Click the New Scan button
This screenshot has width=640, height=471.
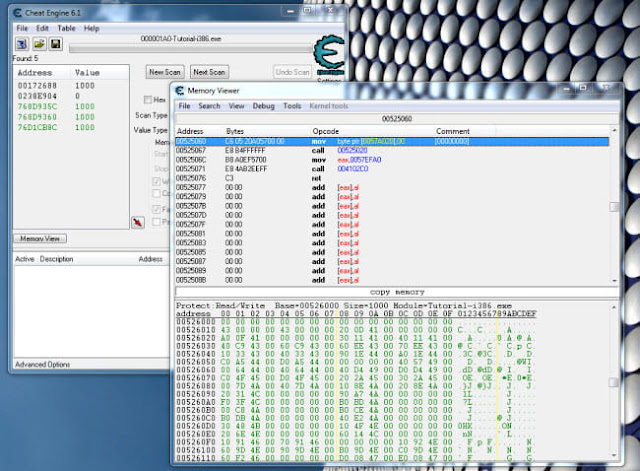click(165, 72)
